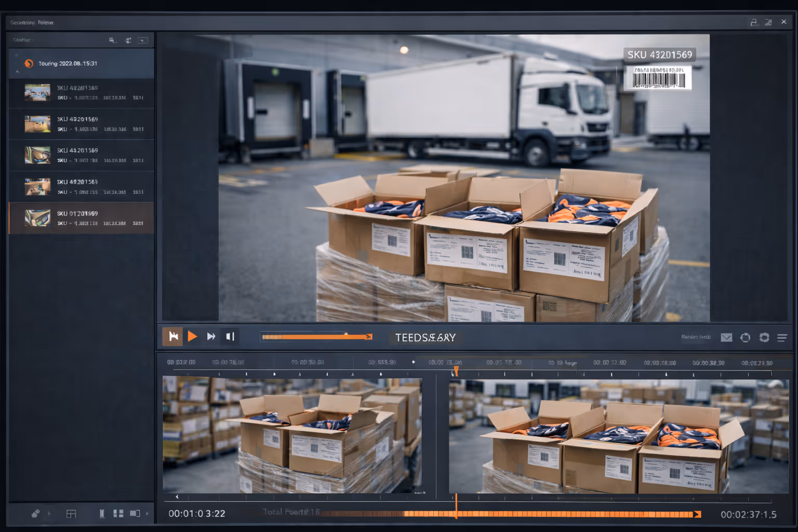
Task: Open the mail envelope icon in the playback bar
Action: (726, 338)
